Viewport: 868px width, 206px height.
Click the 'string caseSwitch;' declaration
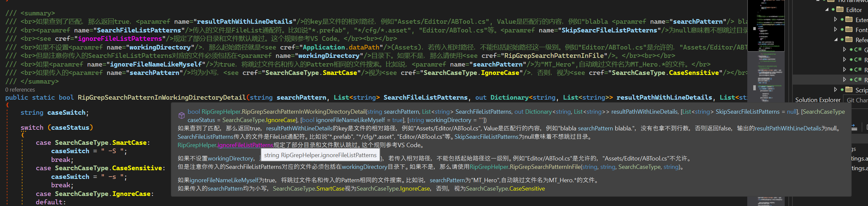tap(55, 113)
